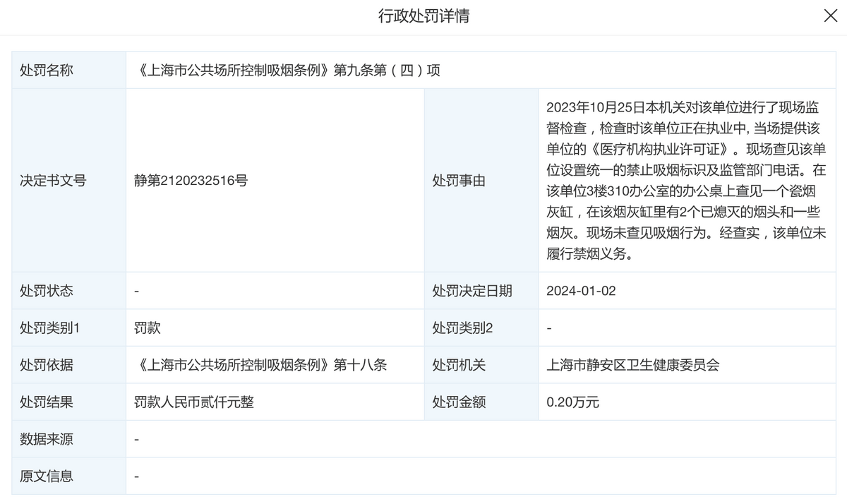The image size is (847, 504).
Task: Click the 处罚依据 第十八条 text
Action: pos(260,365)
